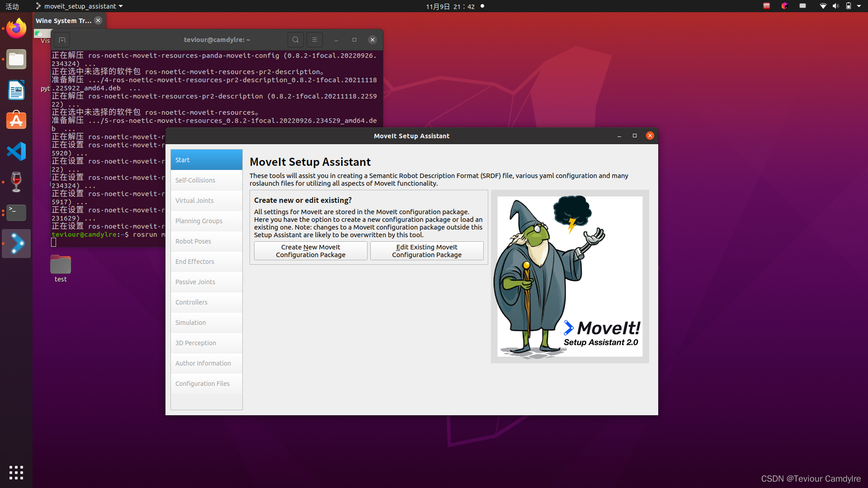This screenshot has height=488, width=868.
Task: Create New MoveIt Configuration Package
Action: [311, 251]
